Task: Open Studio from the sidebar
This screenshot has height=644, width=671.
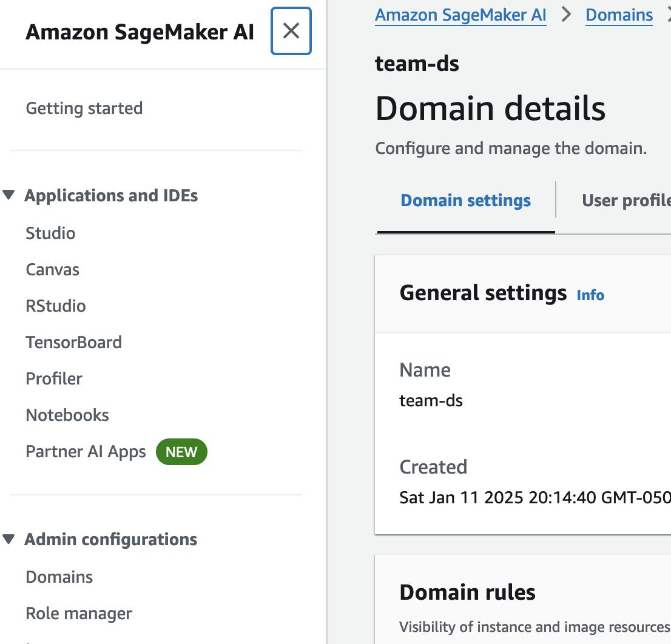Action: [50, 233]
